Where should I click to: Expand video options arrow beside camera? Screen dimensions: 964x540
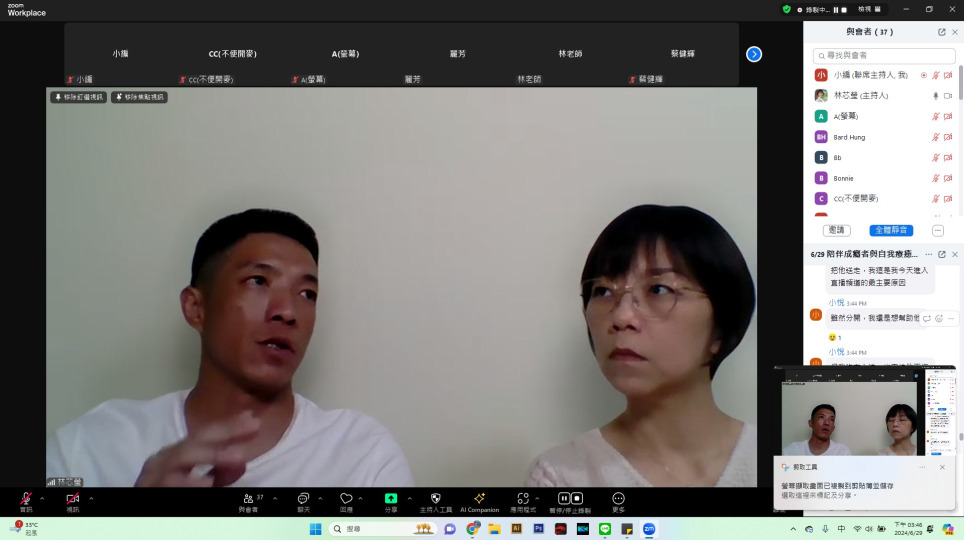click(91, 498)
